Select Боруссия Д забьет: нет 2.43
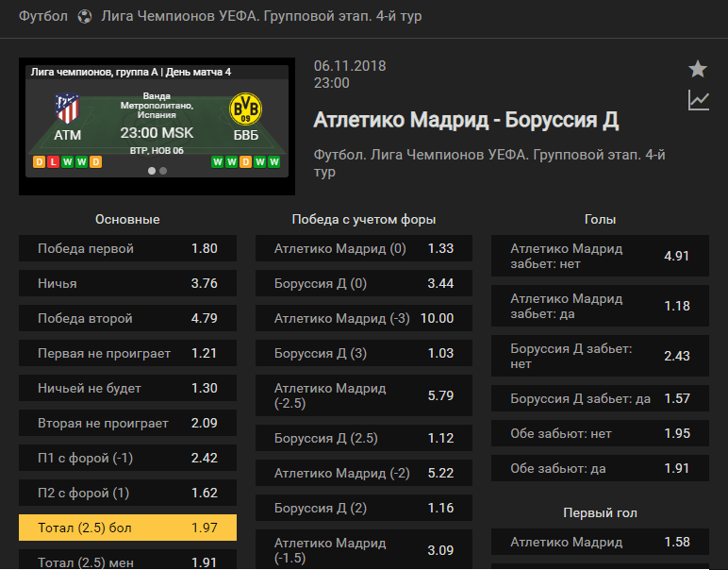This screenshot has width=728, height=570. click(601, 356)
